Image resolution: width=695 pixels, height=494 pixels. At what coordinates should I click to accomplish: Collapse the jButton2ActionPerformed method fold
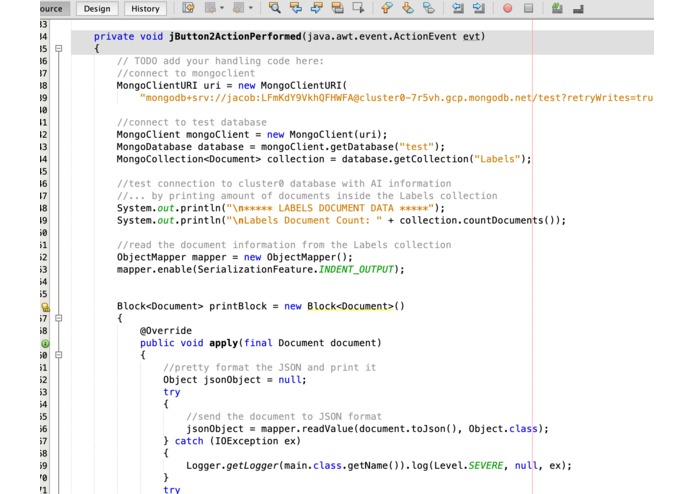tap(59, 48)
